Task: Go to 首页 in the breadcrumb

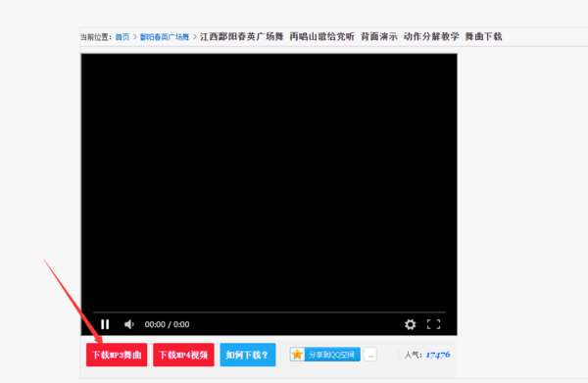Action: 122,37
